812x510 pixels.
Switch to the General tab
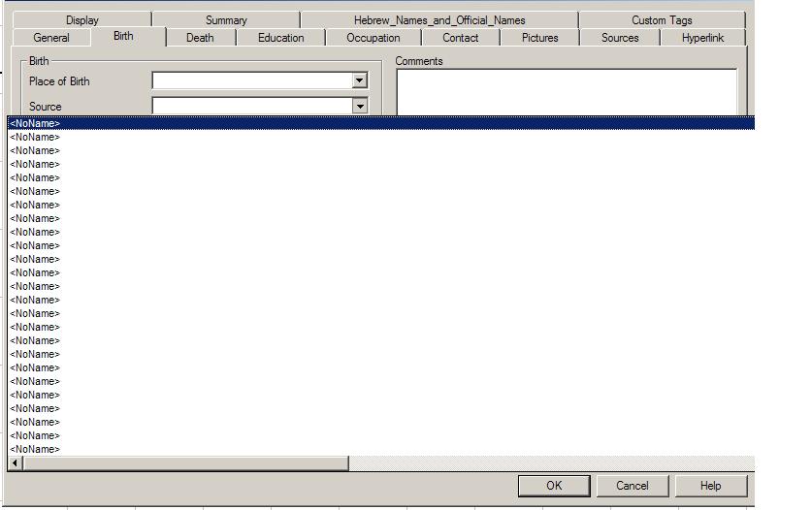51,38
